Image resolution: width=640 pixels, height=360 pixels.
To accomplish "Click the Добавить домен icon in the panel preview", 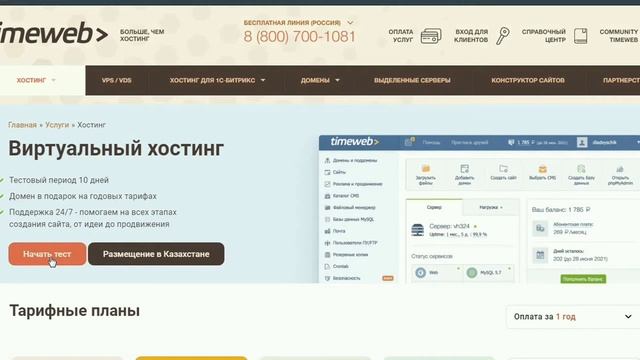I will pos(464,169).
